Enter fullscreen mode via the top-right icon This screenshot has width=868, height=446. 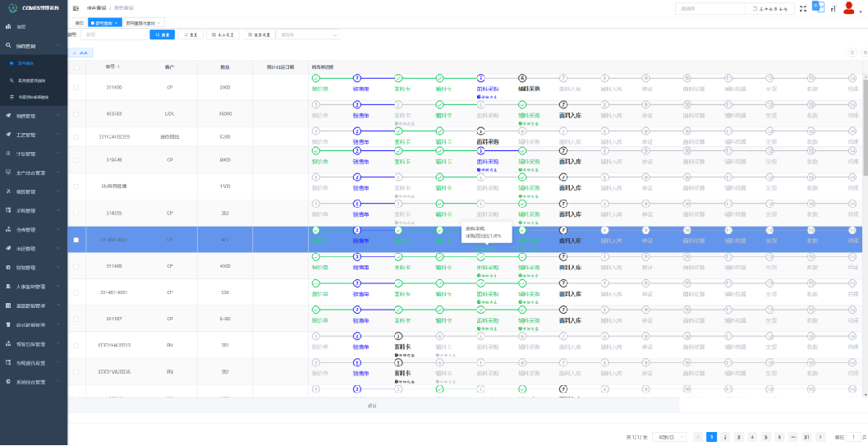tap(802, 8)
